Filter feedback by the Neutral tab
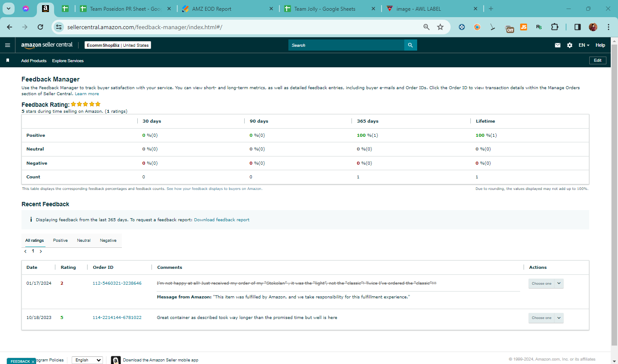The height and width of the screenshot is (364, 618). [84, 241]
